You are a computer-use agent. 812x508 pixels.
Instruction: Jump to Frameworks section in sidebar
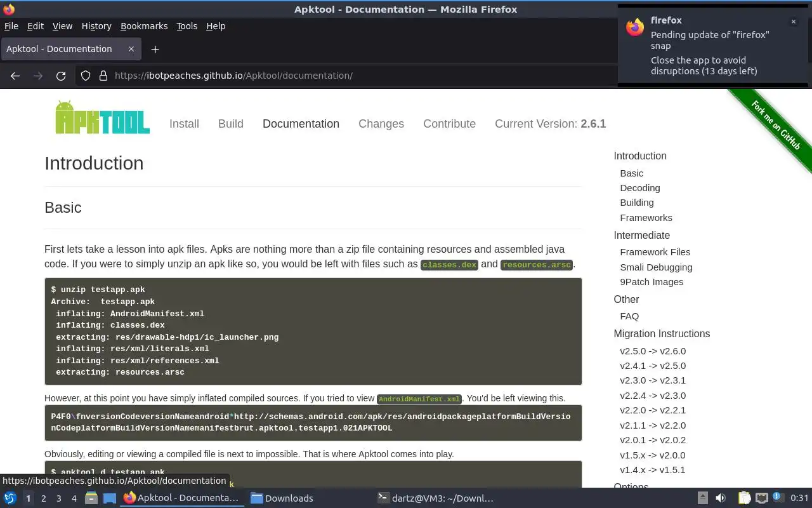[x=646, y=218]
